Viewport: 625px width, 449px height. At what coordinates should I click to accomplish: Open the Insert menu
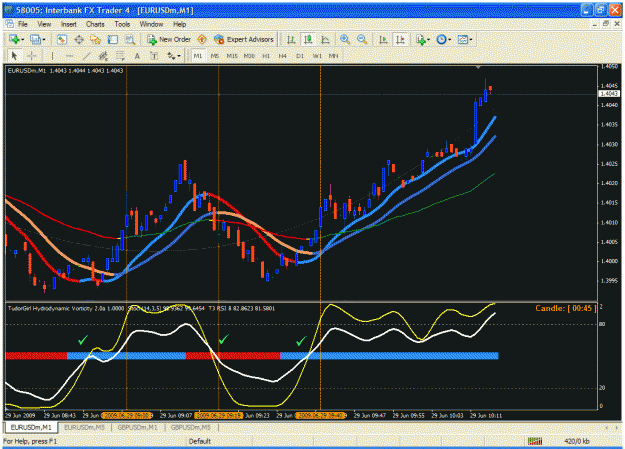pyautogui.click(x=69, y=24)
